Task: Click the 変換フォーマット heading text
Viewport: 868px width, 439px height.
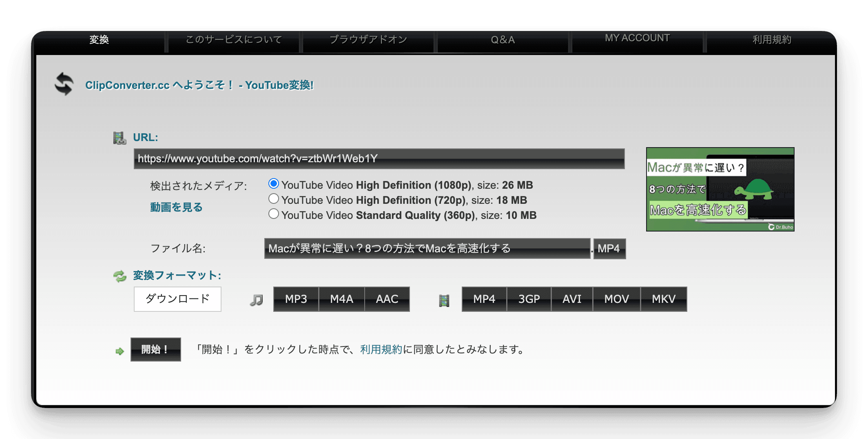Action: (x=177, y=276)
